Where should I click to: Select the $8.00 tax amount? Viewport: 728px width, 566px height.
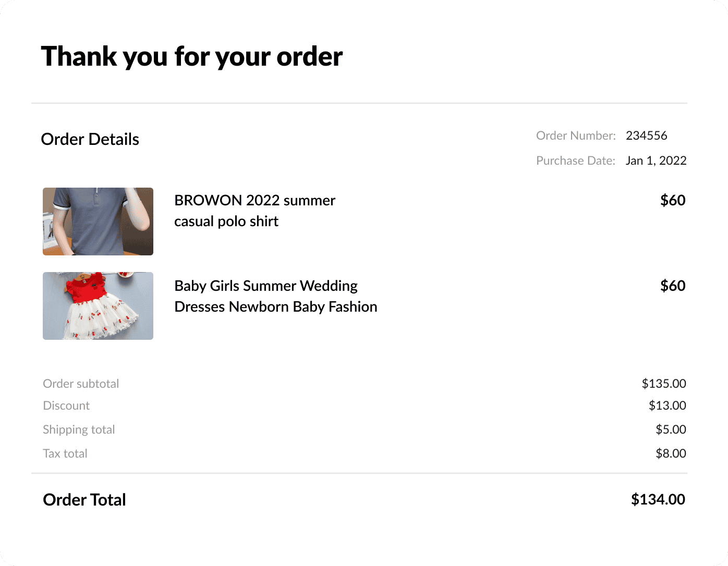(x=671, y=453)
